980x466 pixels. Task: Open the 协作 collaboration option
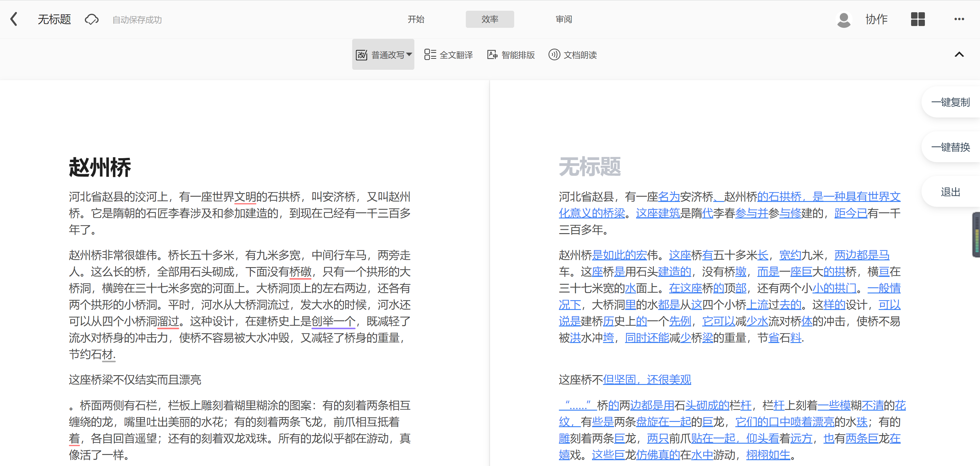(x=876, y=19)
